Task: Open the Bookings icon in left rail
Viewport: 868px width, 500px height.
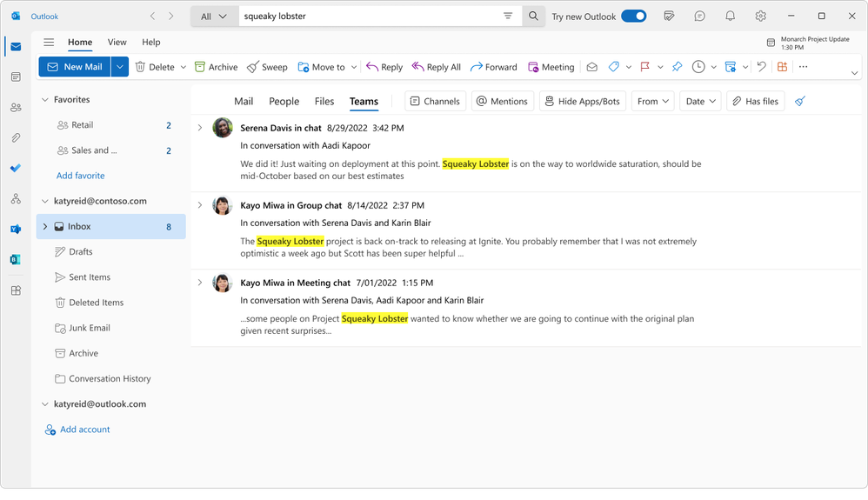Action: point(16,259)
